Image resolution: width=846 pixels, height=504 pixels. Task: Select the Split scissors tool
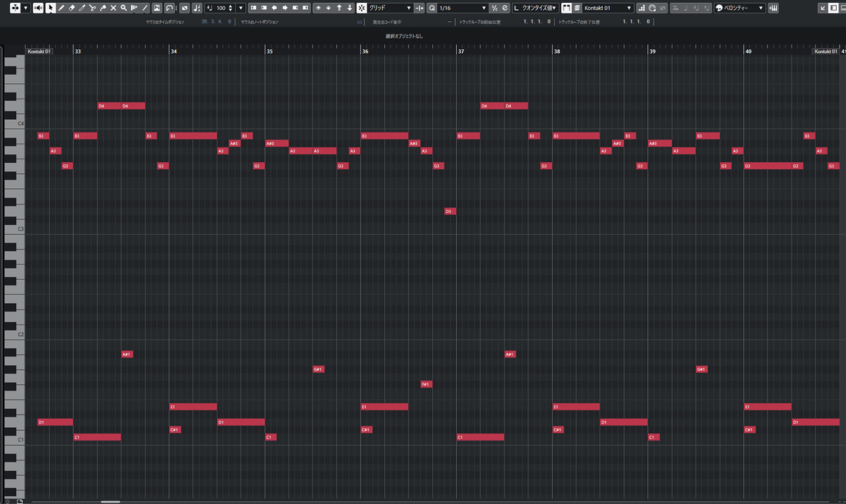[92, 8]
